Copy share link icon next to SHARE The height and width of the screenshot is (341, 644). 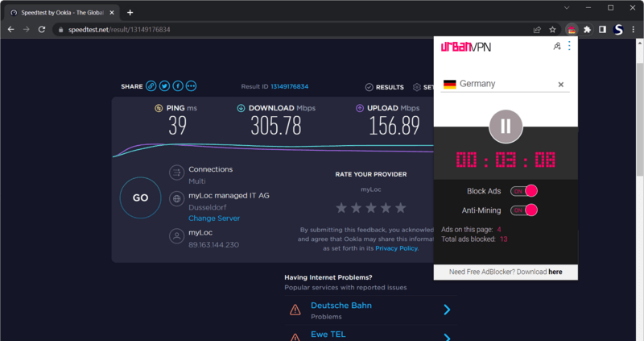tap(151, 86)
